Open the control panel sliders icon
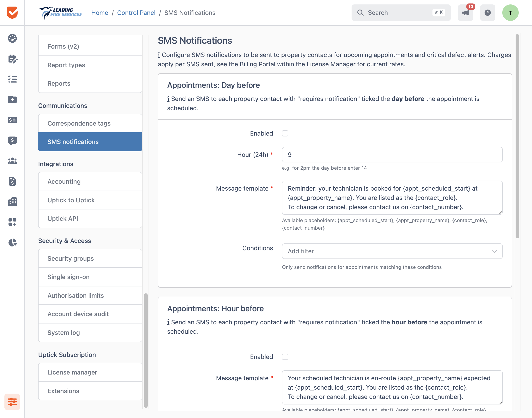The image size is (532, 418). (x=12, y=402)
